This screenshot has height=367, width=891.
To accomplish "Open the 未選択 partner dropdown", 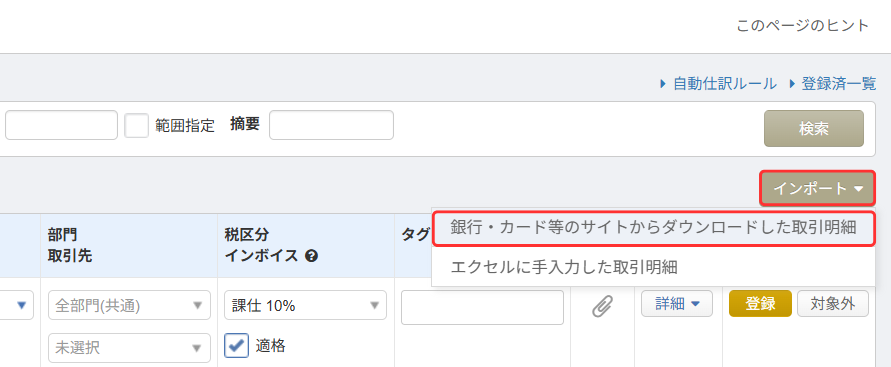I will [x=130, y=348].
